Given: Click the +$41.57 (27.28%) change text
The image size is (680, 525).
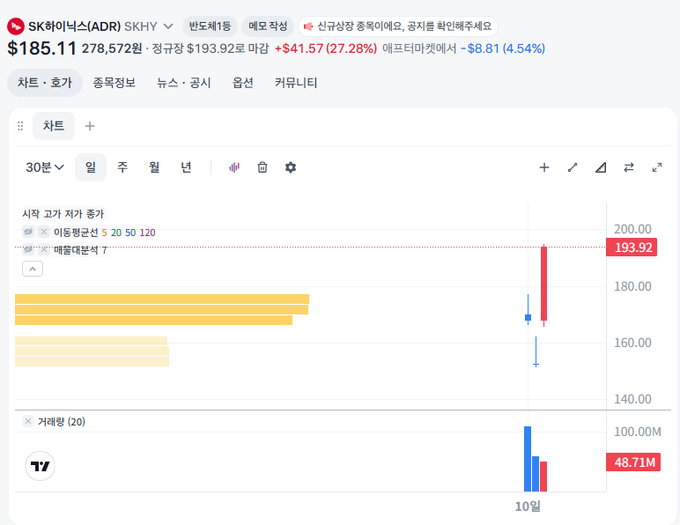Looking at the screenshot, I should pos(326,49).
